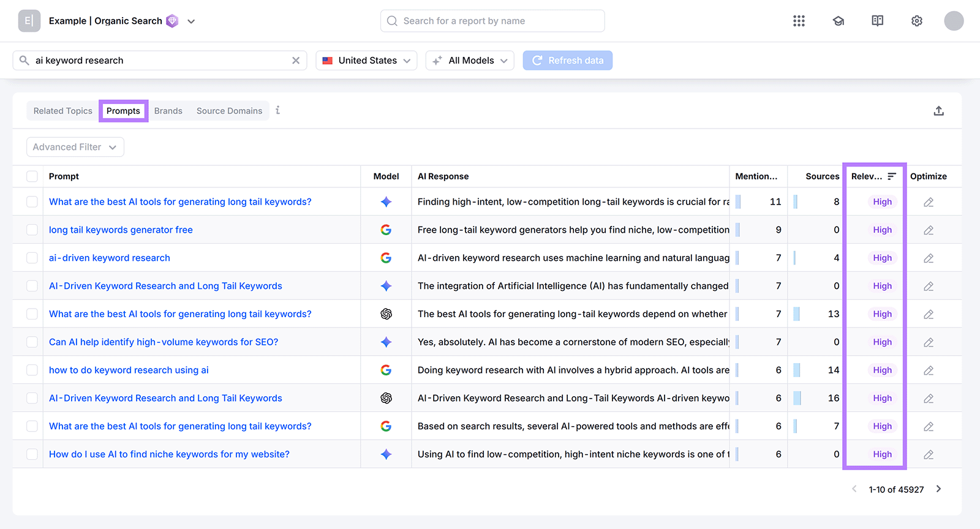Click the Refresh data button
Screen dimensions: 980x529
pos(567,60)
